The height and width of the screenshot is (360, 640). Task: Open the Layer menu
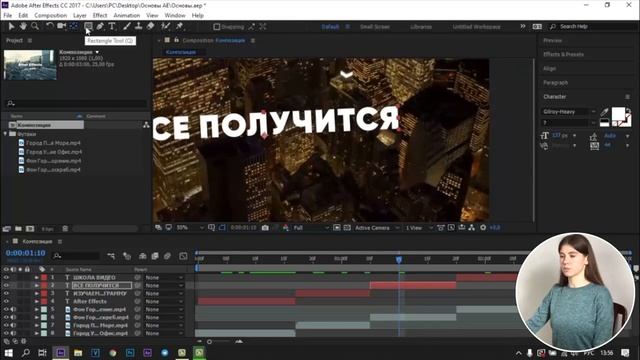pos(80,16)
